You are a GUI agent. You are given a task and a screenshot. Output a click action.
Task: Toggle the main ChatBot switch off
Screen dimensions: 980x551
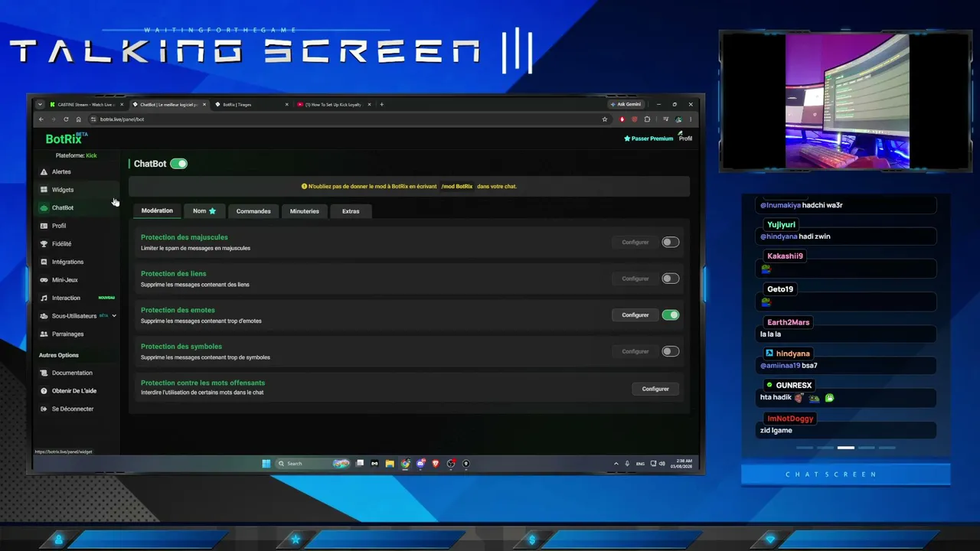(178, 164)
